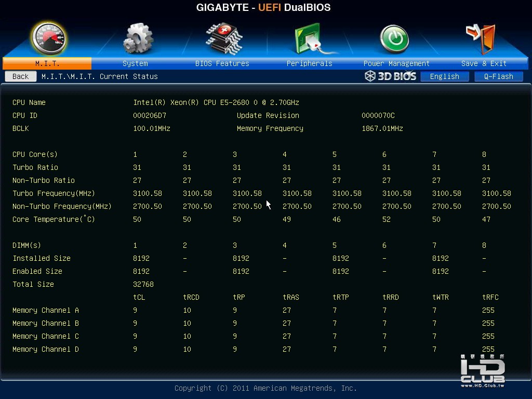Select the tCL column header
Screen dimensions: 532x399
(x=139, y=297)
